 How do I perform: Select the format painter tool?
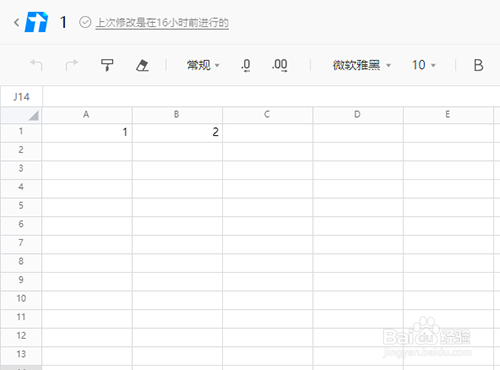click(x=107, y=65)
